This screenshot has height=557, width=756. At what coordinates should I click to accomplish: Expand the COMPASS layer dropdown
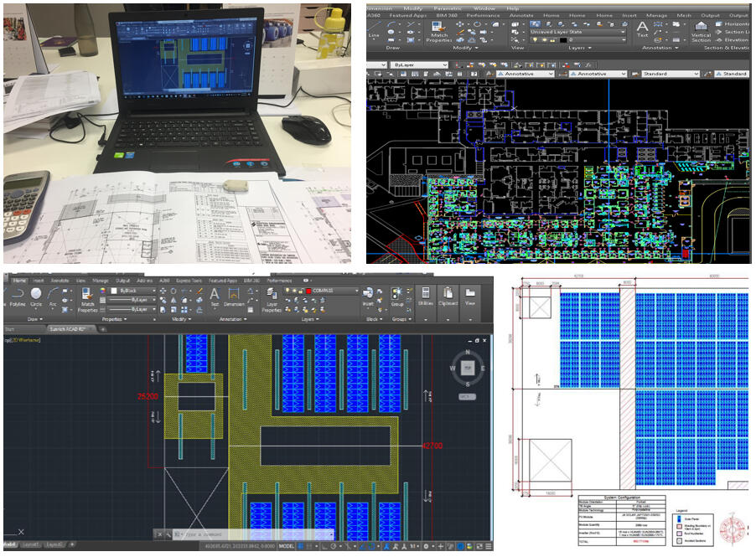pyautogui.click(x=355, y=291)
